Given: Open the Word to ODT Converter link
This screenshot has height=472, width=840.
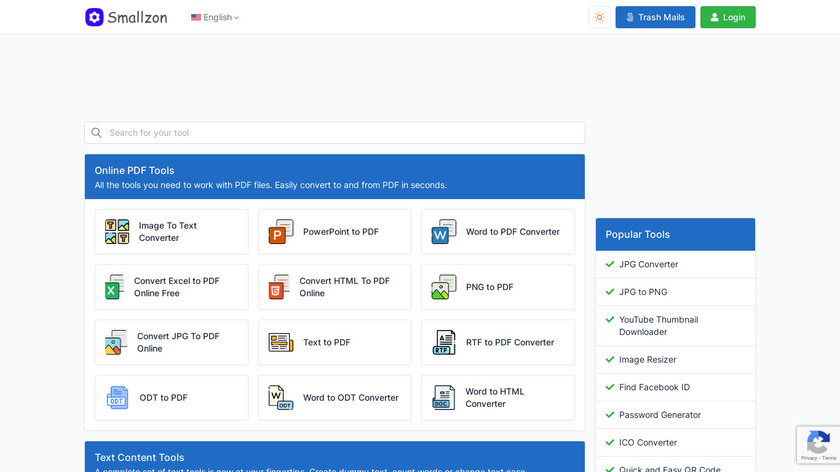Looking at the screenshot, I should point(350,398).
